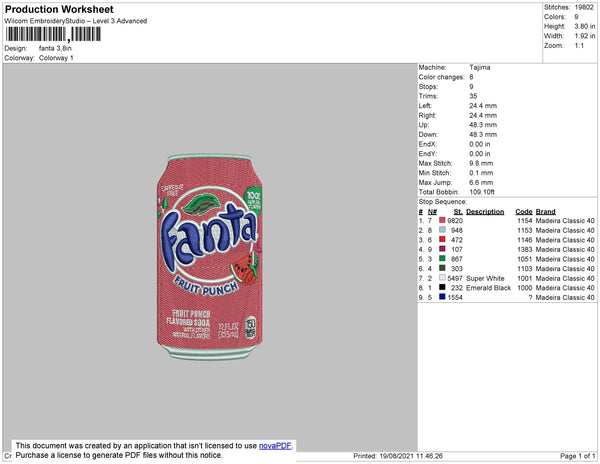
Task: Click the Emerald Black swatch for stop 8
Action: coord(442,287)
